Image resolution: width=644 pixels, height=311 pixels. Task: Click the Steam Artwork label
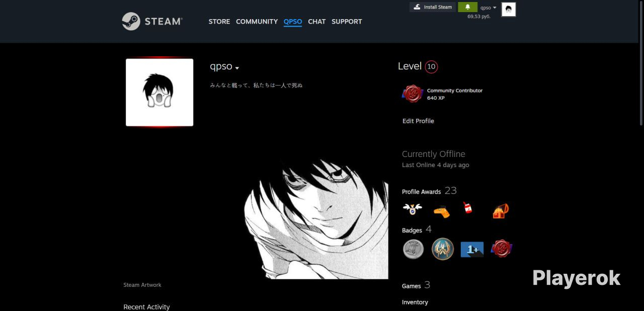[x=142, y=285]
